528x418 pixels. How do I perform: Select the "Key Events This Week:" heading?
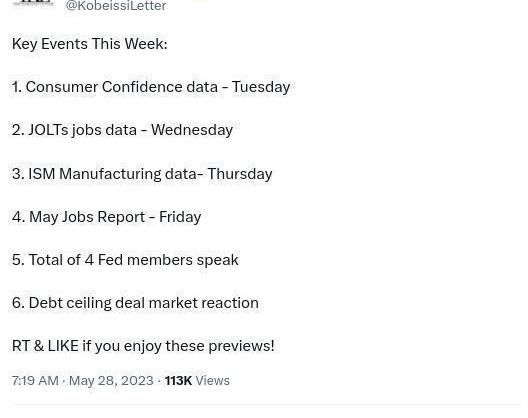[90, 44]
